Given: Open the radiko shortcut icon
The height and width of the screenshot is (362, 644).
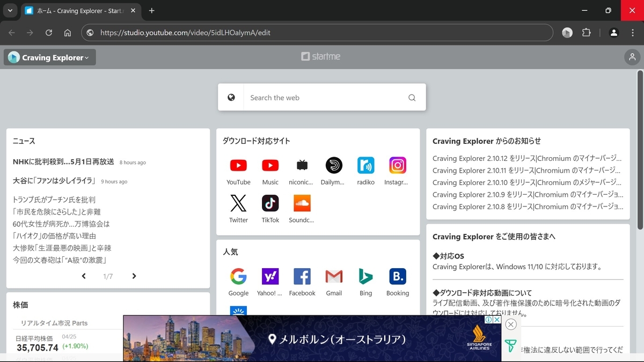Looking at the screenshot, I should coord(366,165).
